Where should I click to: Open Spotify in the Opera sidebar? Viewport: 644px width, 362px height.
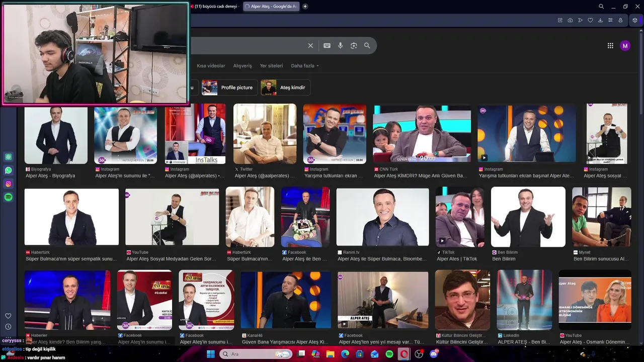[9, 198]
